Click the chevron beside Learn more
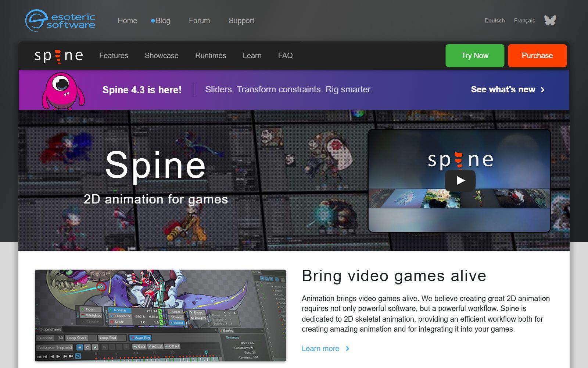 click(348, 348)
